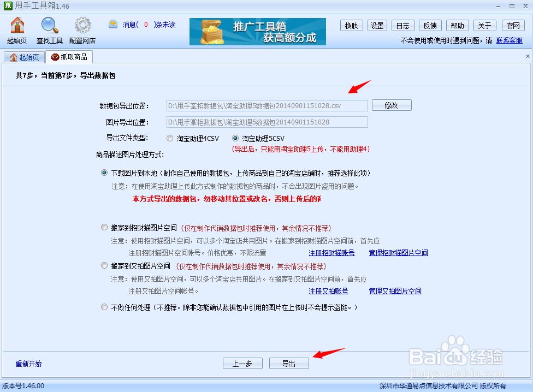Click the 导出 export button
The height and width of the screenshot is (392, 533).
[289, 363]
